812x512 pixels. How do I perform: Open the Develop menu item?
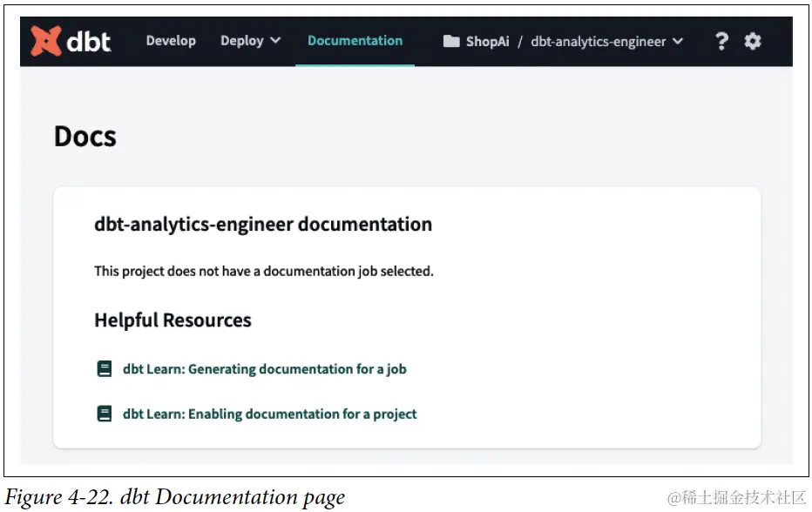pos(171,41)
